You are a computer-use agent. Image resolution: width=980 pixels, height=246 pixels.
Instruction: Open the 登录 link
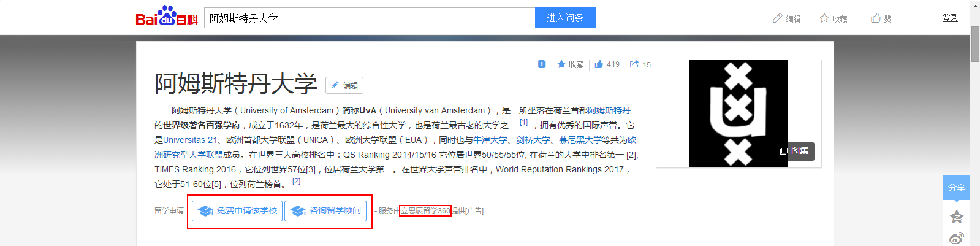click(950, 18)
